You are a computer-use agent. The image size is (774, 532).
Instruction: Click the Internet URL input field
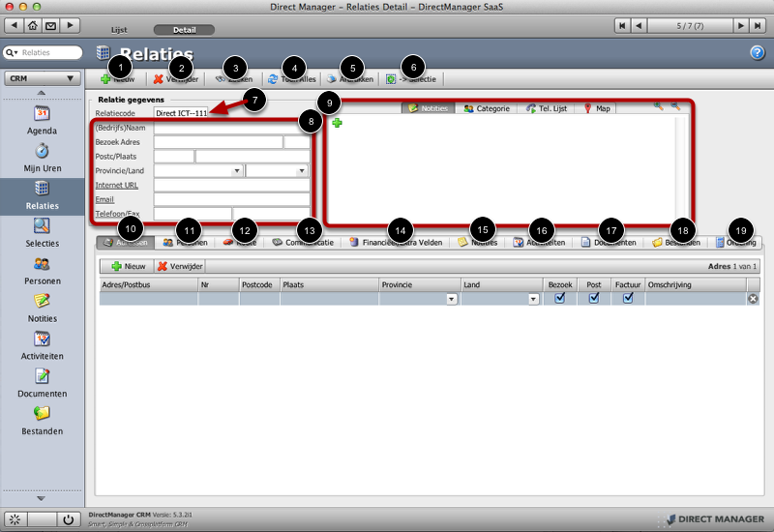231,185
